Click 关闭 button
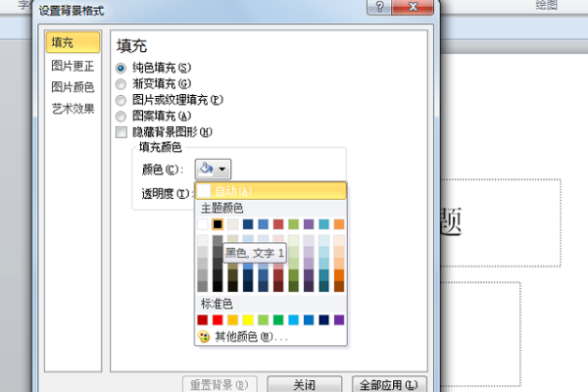The height and width of the screenshot is (392, 588). click(x=305, y=384)
